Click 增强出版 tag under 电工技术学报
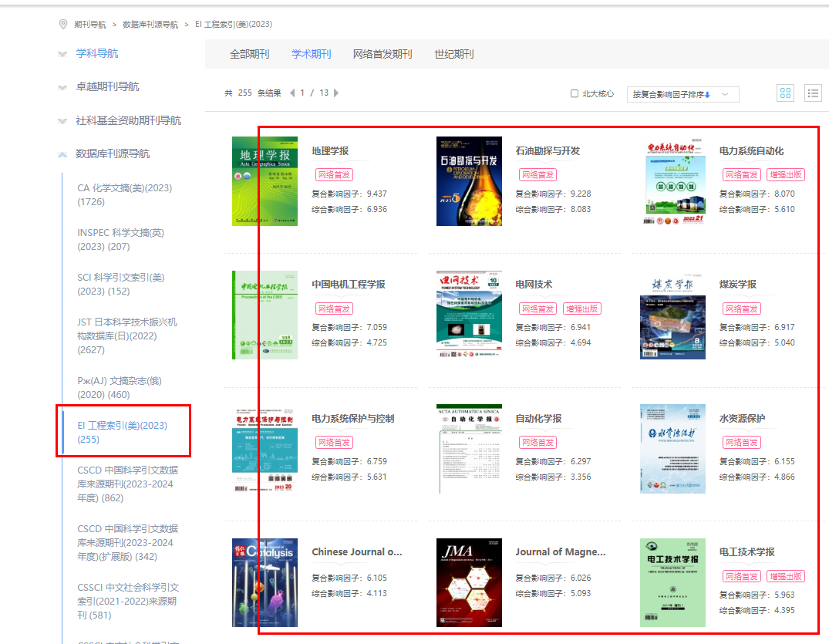Viewport: 829px width, 644px height. pos(786,576)
